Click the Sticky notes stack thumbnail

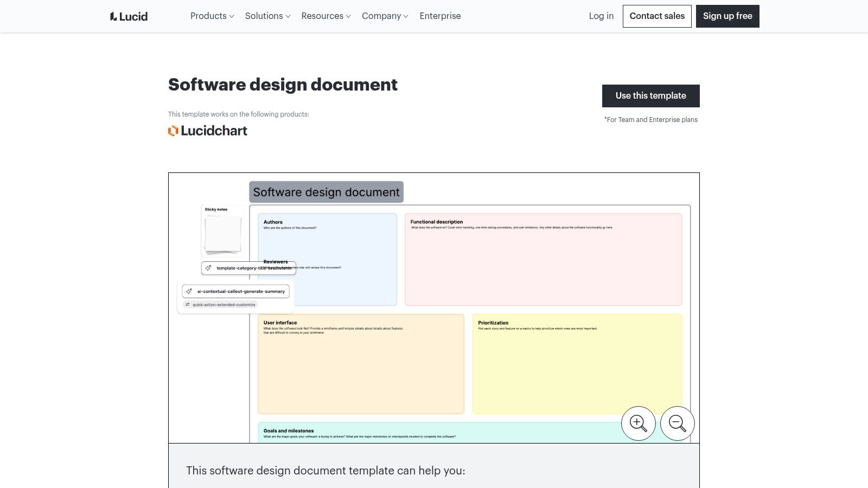[222, 234]
